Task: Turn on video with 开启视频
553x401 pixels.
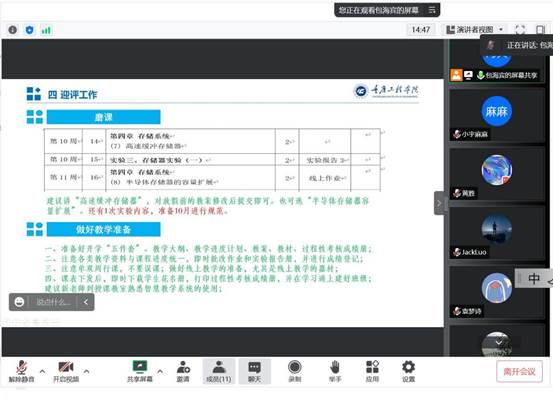Action: 66,371
